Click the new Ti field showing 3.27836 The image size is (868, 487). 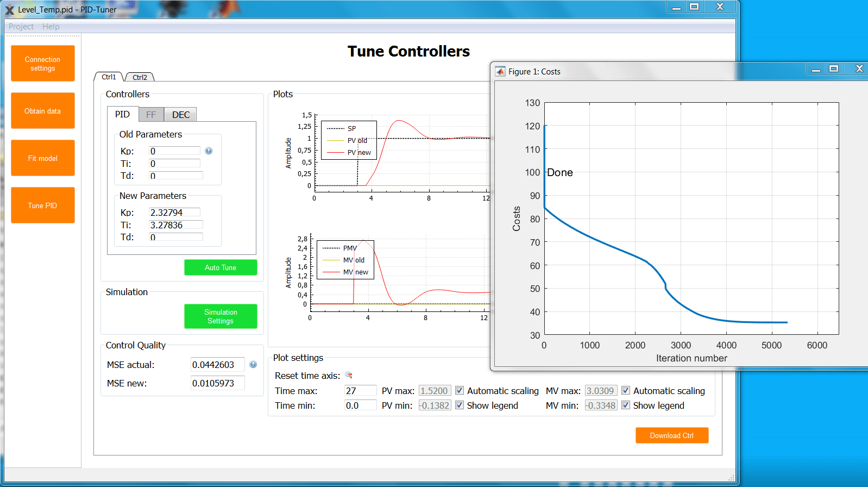176,225
